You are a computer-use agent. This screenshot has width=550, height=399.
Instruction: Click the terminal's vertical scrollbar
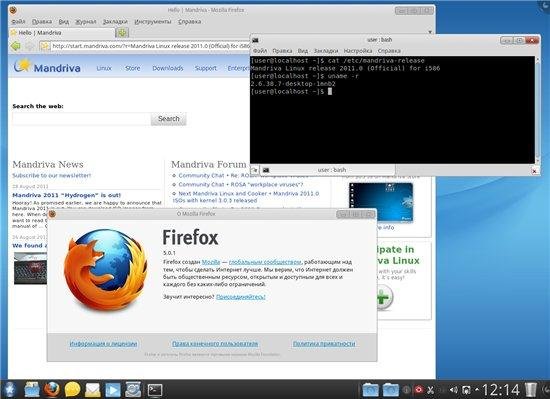[x=537, y=110]
